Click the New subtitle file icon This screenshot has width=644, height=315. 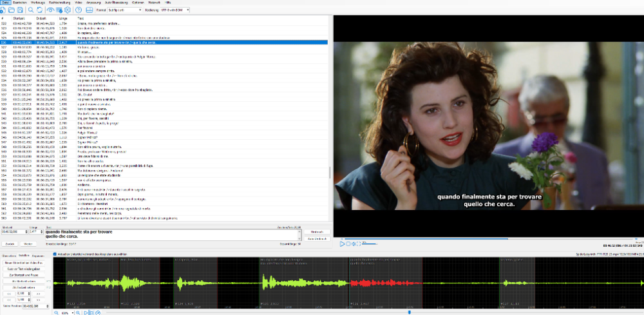click(3, 10)
